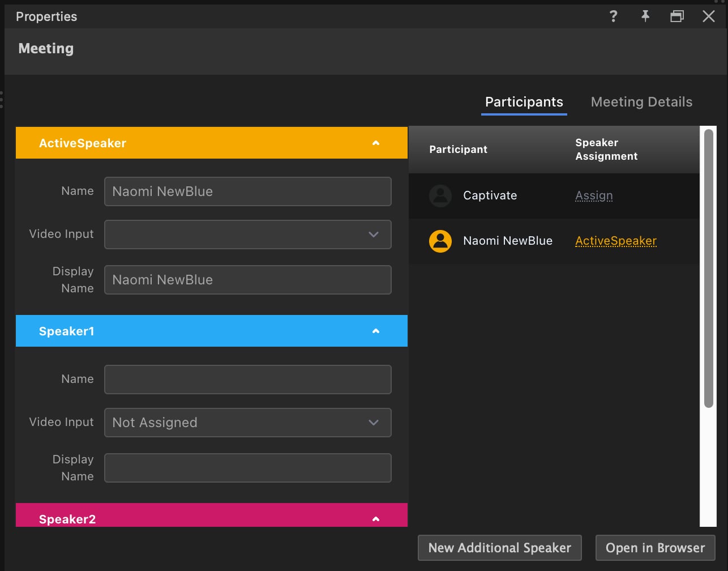Select Naomi NewBlue in the participant list
The height and width of the screenshot is (571, 728).
click(x=507, y=241)
